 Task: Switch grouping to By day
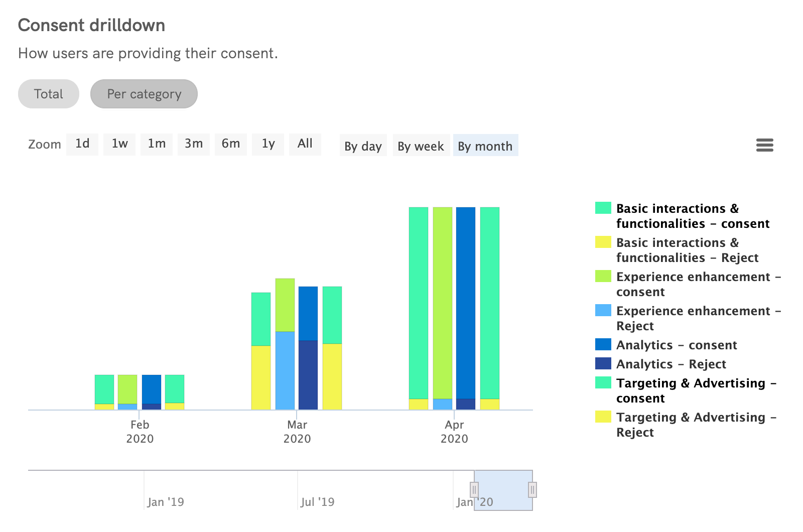pos(362,146)
